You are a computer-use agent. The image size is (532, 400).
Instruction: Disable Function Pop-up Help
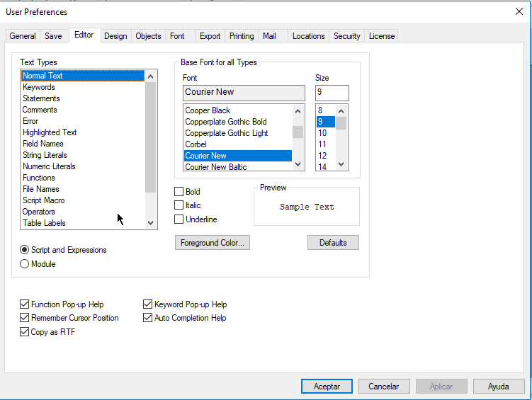(25, 304)
